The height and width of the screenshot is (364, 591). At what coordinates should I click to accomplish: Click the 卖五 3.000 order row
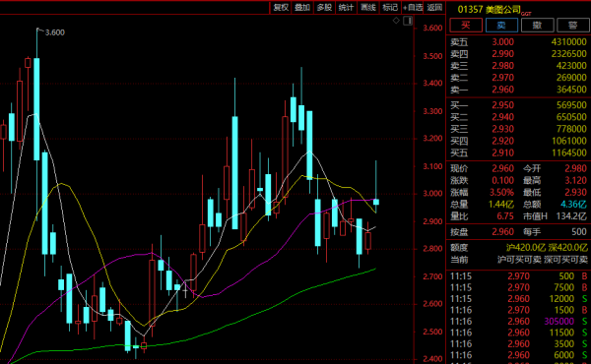coord(518,41)
